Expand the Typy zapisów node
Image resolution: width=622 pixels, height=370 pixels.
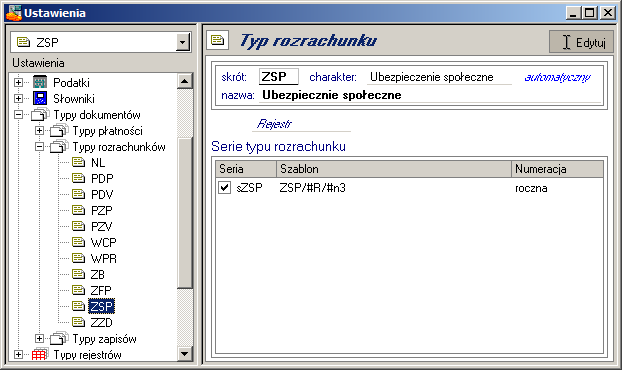click(39, 339)
